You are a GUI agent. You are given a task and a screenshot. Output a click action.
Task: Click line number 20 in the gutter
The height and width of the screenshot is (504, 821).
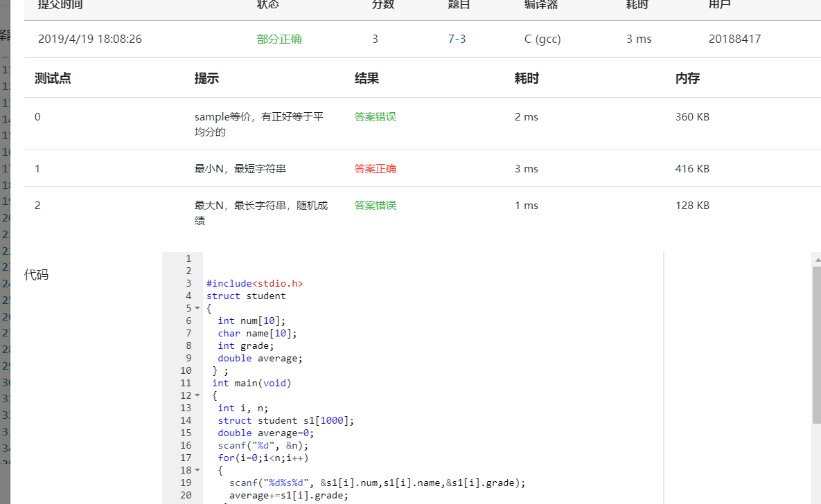point(186,495)
